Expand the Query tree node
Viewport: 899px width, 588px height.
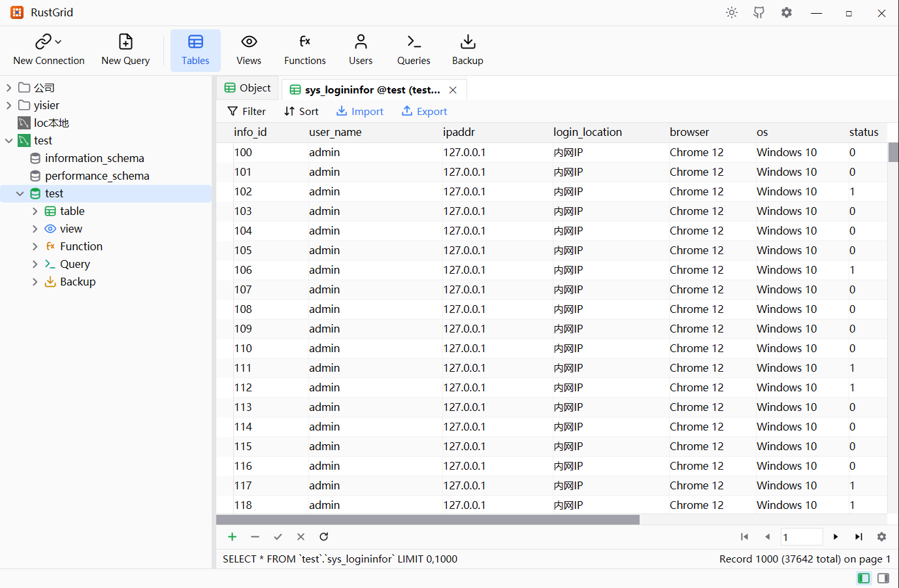35,264
